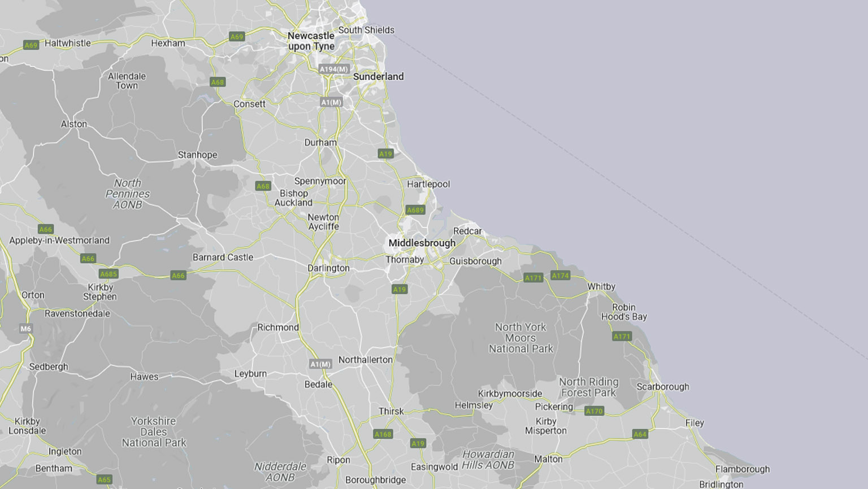Click the A170 road shield near Pickering
The image size is (868, 489).
click(x=594, y=411)
